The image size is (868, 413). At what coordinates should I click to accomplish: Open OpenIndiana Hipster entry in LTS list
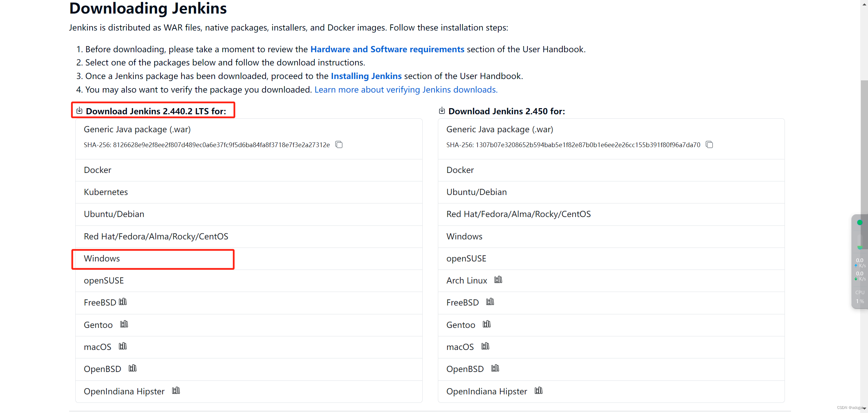pos(249,392)
